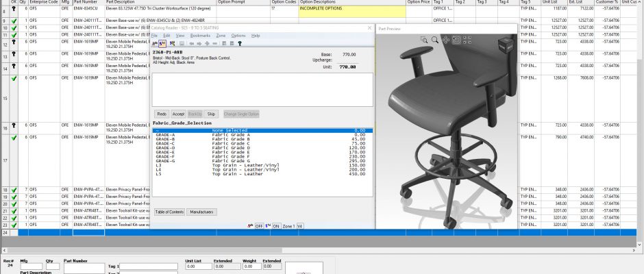This screenshot has height=274, width=644.
Task: Toggle the ON status indicator in Catalog Reader
Action: [x=276, y=226]
